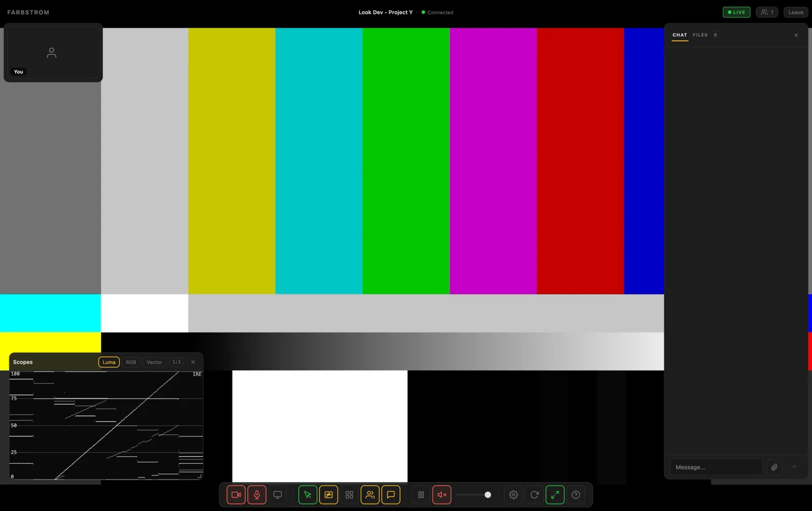Click the scopes panel resize corner handle
The image size is (812, 511).
199,476
